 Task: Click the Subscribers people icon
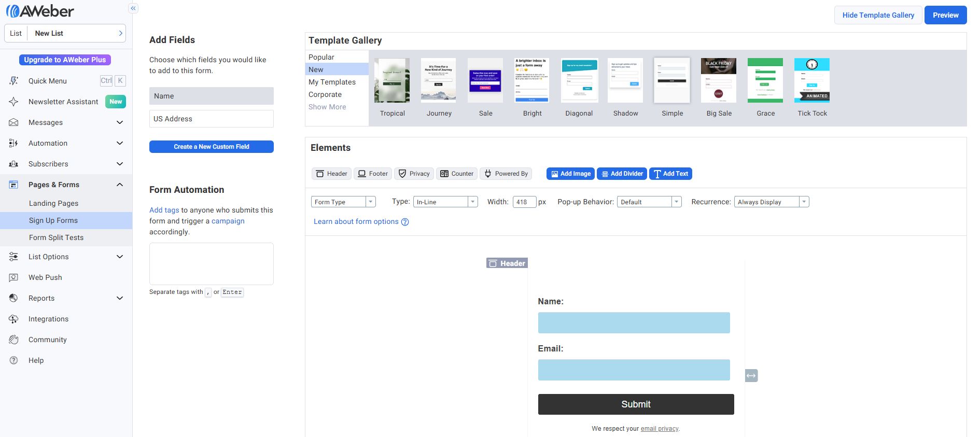point(13,164)
